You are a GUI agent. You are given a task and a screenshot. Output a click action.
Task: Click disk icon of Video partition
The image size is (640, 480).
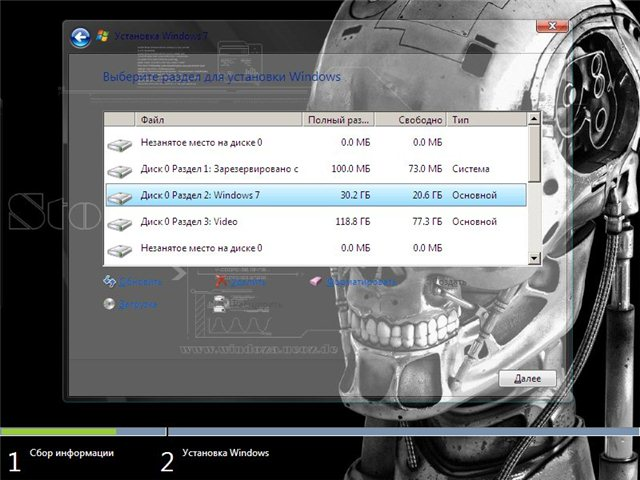click(x=120, y=222)
